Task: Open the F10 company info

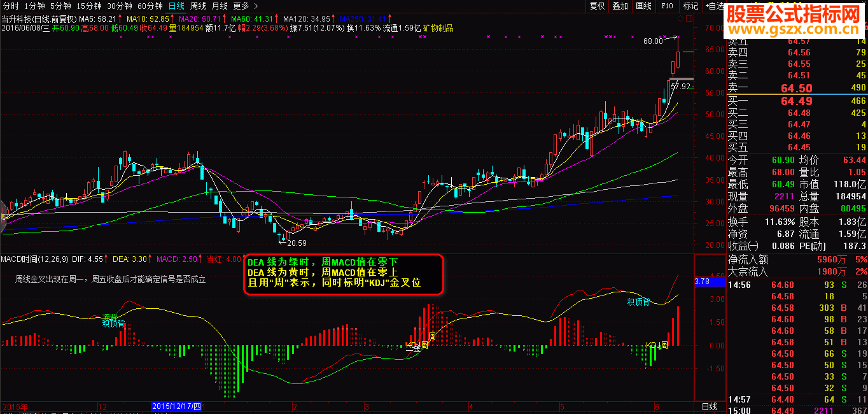Action: pos(667,6)
